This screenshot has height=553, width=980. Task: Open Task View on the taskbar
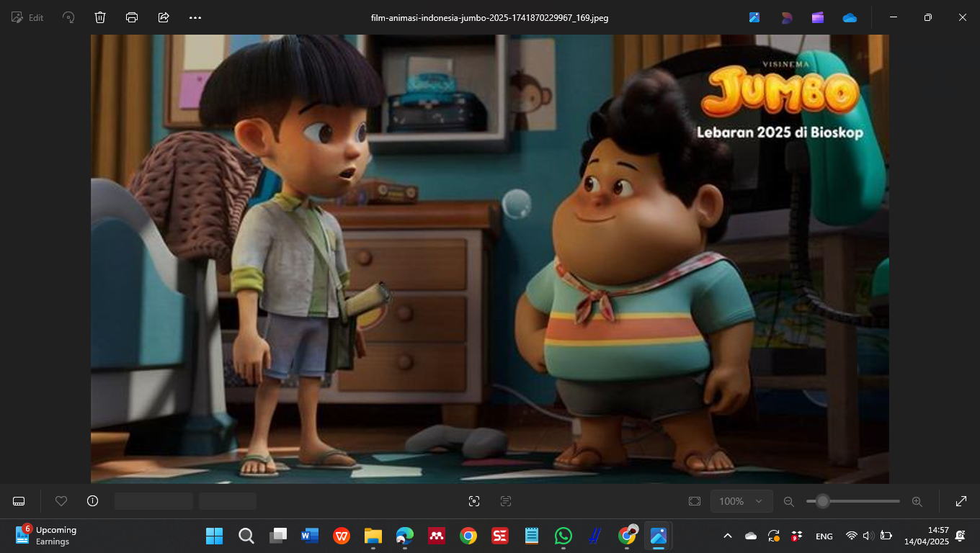pos(278,536)
